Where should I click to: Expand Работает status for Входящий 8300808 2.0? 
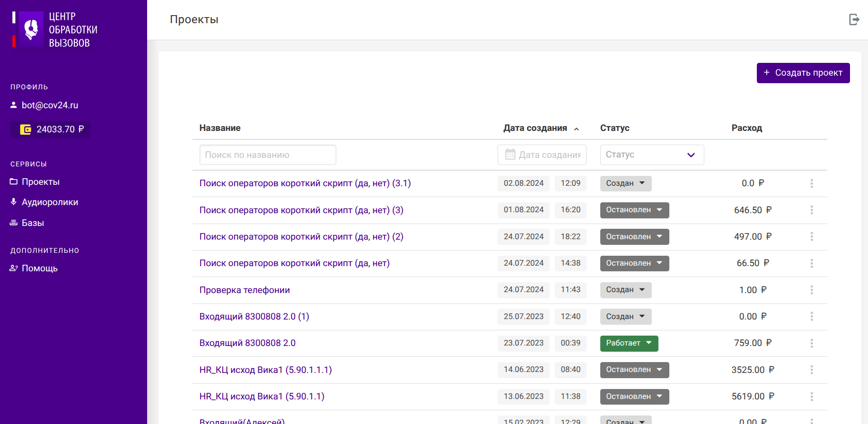click(x=629, y=343)
